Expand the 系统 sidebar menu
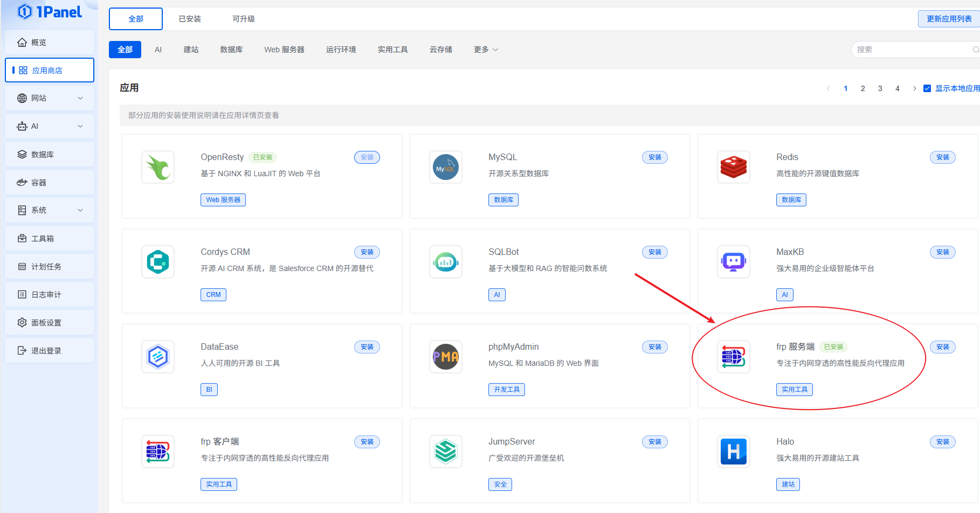This screenshot has width=980, height=513. pos(50,210)
